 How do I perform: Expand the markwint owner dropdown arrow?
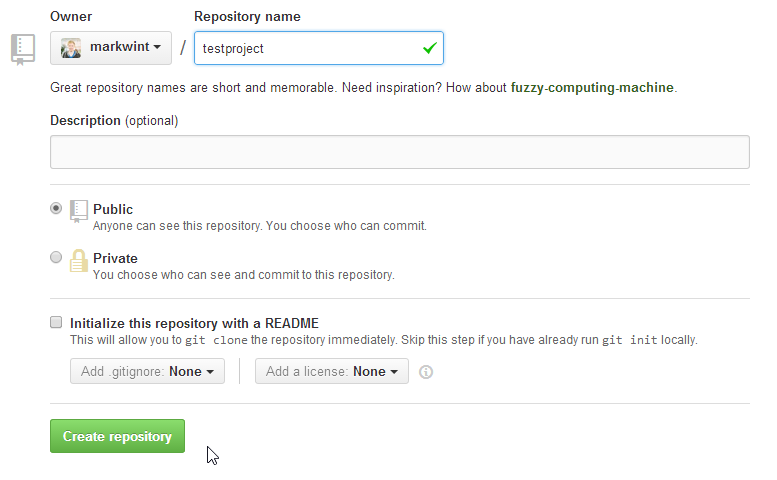click(x=157, y=48)
